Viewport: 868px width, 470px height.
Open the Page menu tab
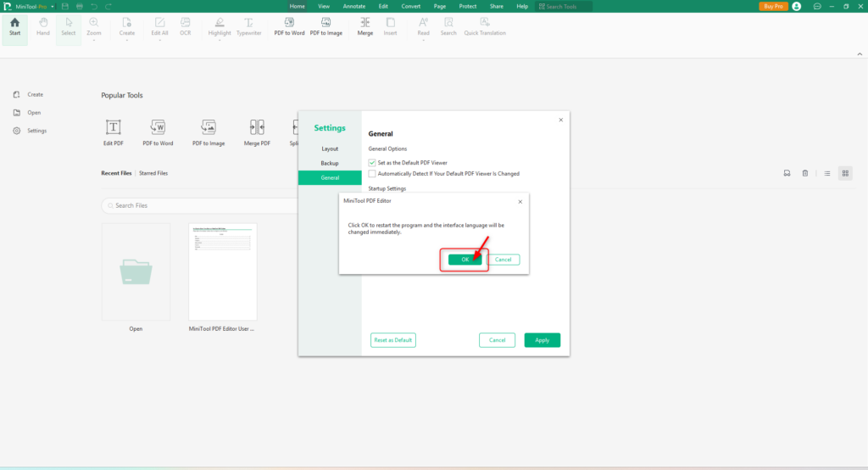440,6
